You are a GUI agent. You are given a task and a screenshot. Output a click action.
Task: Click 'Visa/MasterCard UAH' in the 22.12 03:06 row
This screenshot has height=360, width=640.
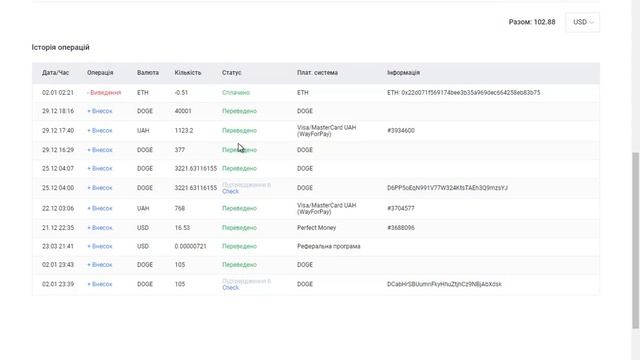pos(327,208)
